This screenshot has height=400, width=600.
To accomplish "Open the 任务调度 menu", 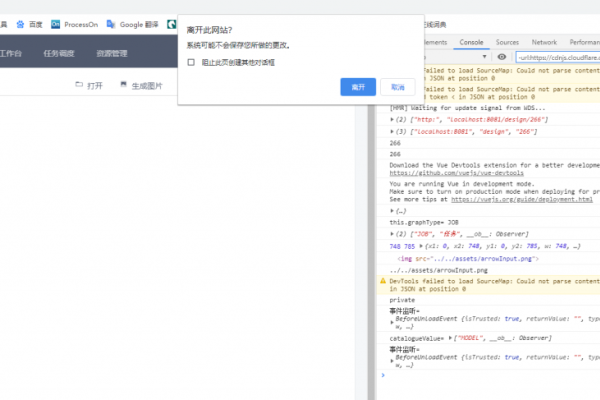I will [59, 53].
